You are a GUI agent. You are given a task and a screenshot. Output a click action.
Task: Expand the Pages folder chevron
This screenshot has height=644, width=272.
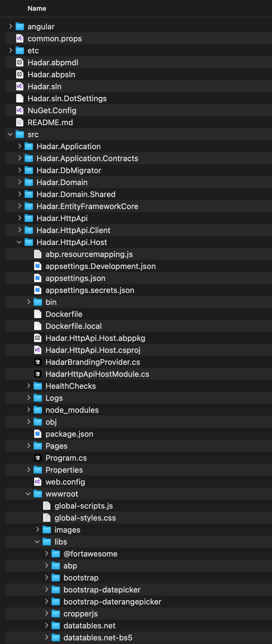[28, 446]
